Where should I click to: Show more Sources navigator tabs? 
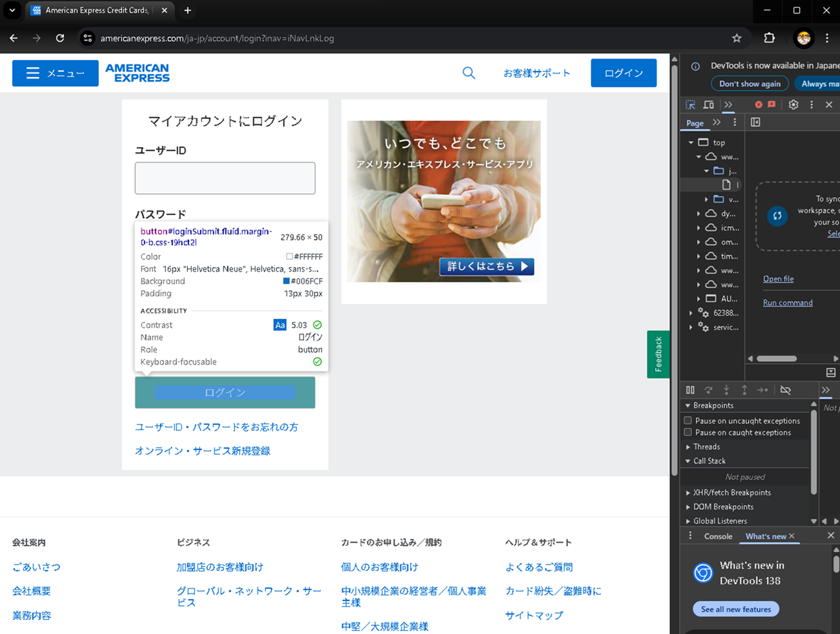tap(717, 122)
